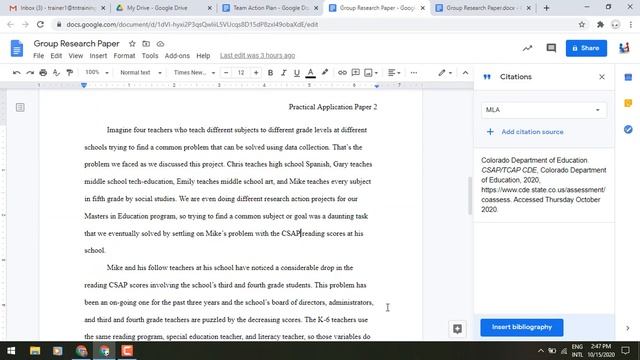Image resolution: width=640 pixels, height=360 pixels.
Task: Open the More toolbar options ellipsis
Action: [414, 73]
